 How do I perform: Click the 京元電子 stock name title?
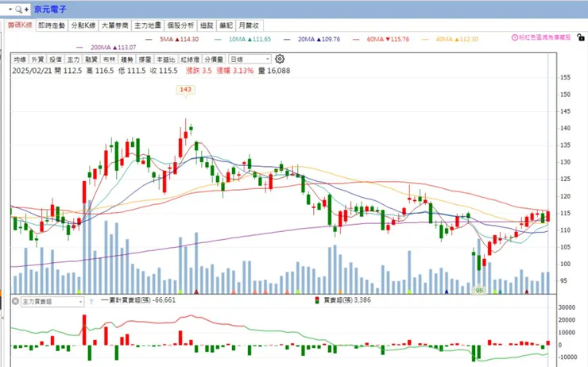[x=50, y=10]
